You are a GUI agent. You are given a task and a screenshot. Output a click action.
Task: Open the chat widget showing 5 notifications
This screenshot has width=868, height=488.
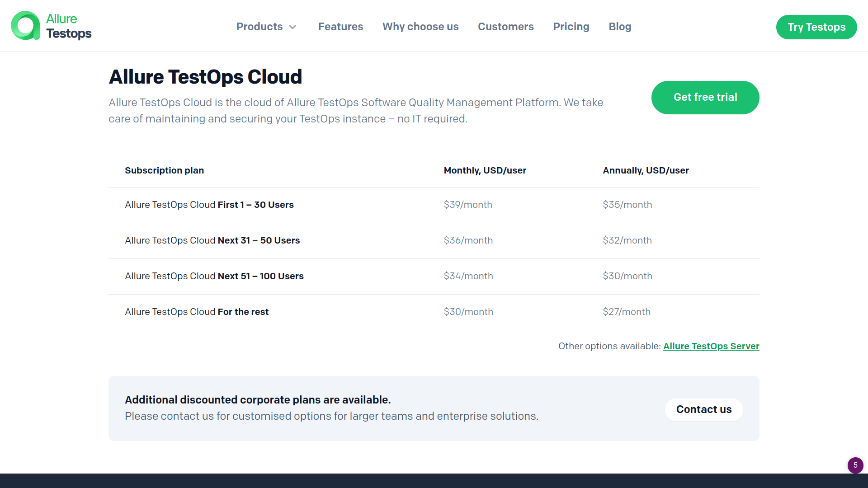pyautogui.click(x=855, y=465)
